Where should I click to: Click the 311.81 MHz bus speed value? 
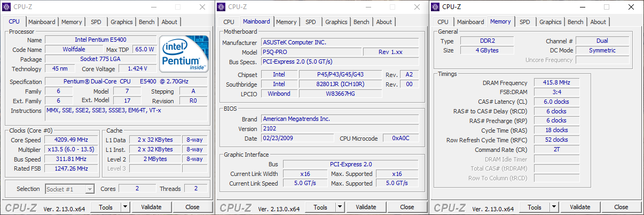(71, 159)
